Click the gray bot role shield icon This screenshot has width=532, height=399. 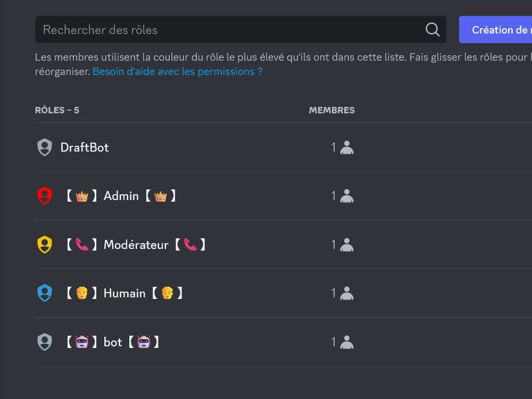click(x=45, y=342)
